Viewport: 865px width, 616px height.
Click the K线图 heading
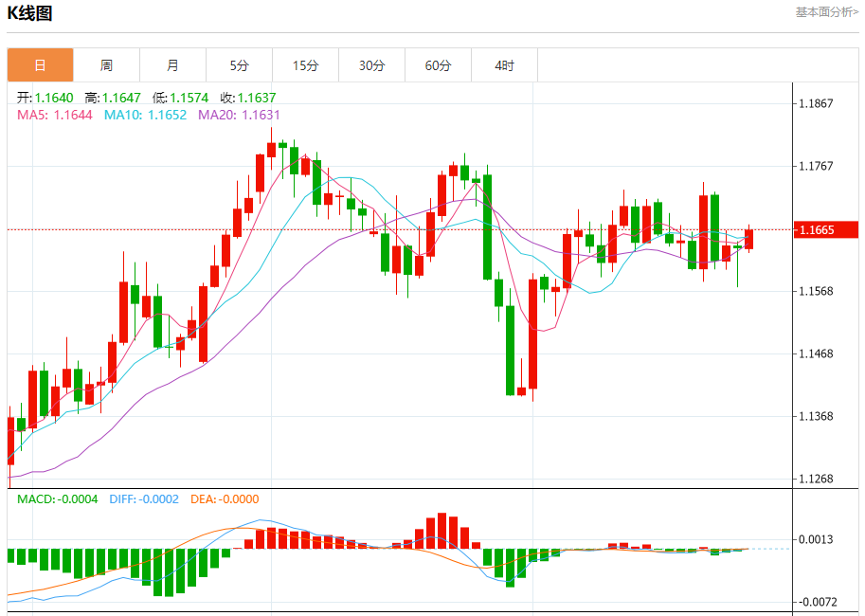[x=29, y=12]
